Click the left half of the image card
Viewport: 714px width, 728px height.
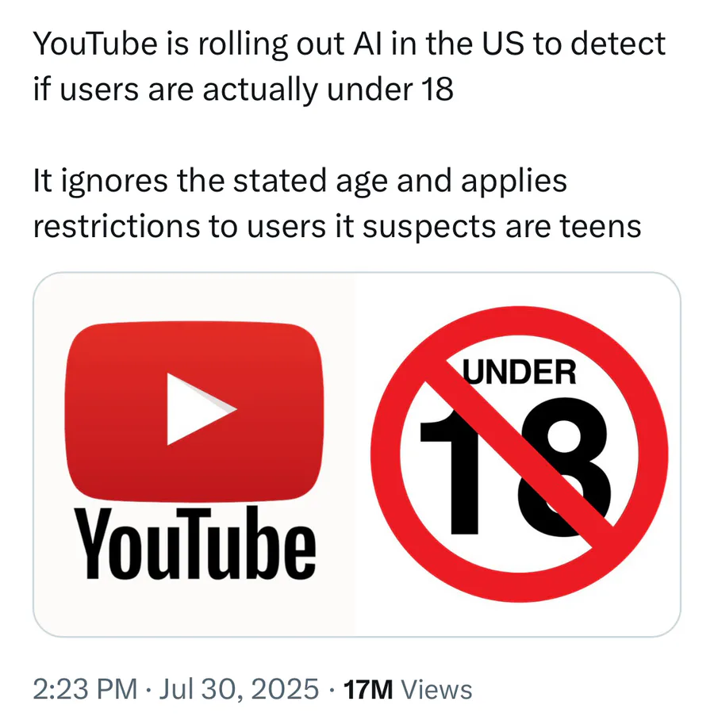194,454
